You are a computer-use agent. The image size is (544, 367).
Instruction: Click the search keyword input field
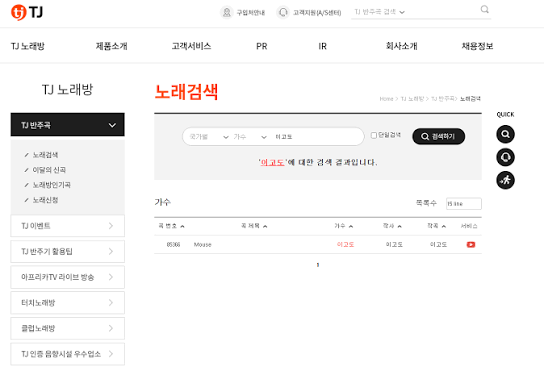coord(316,137)
